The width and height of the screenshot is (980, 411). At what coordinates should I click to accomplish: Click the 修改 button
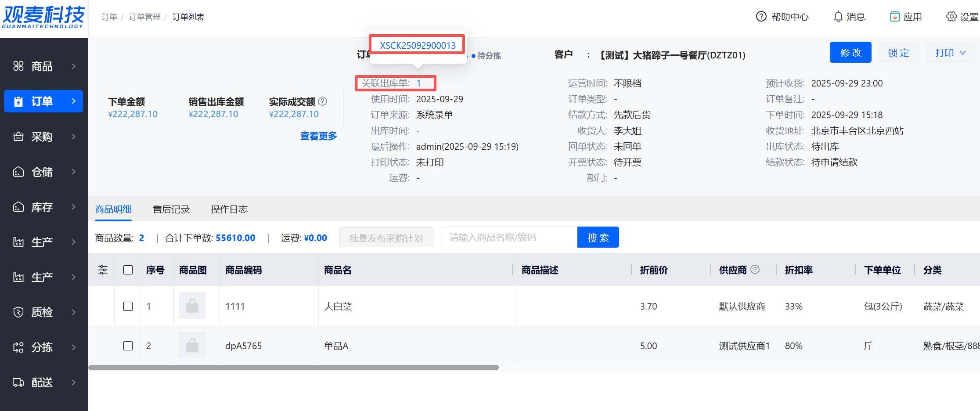coord(850,53)
